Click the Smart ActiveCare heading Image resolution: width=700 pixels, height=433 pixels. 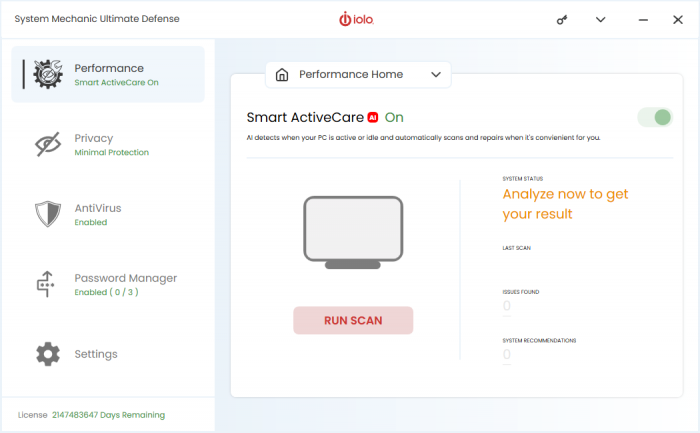pos(305,117)
